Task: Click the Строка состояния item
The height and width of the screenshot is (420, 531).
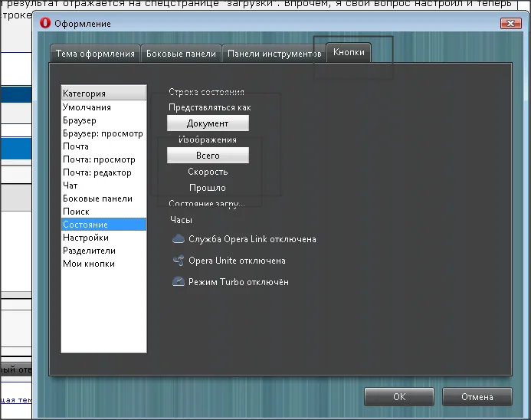Action: click(206, 92)
